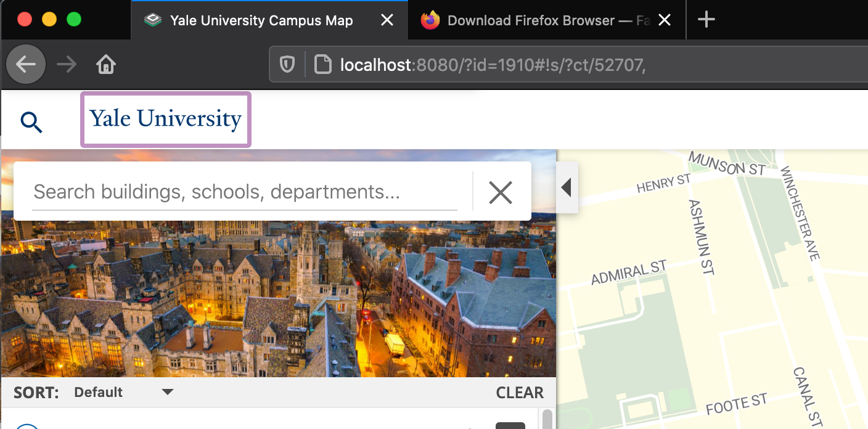Open the Sort Default dropdown

(123, 393)
